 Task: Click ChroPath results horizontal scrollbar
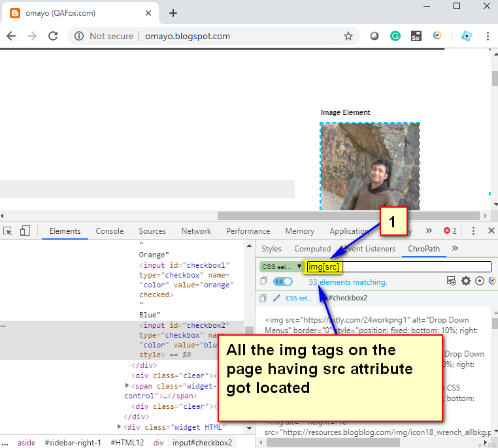333,442
